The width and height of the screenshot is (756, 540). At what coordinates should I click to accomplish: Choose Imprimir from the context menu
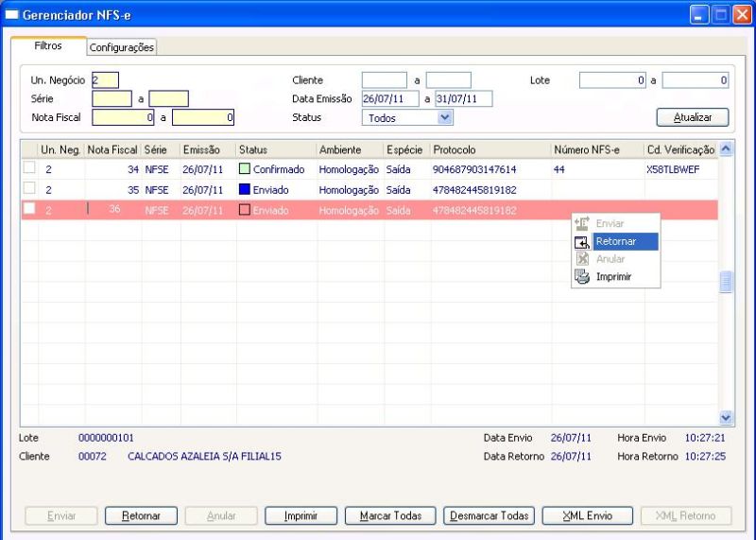point(613,277)
